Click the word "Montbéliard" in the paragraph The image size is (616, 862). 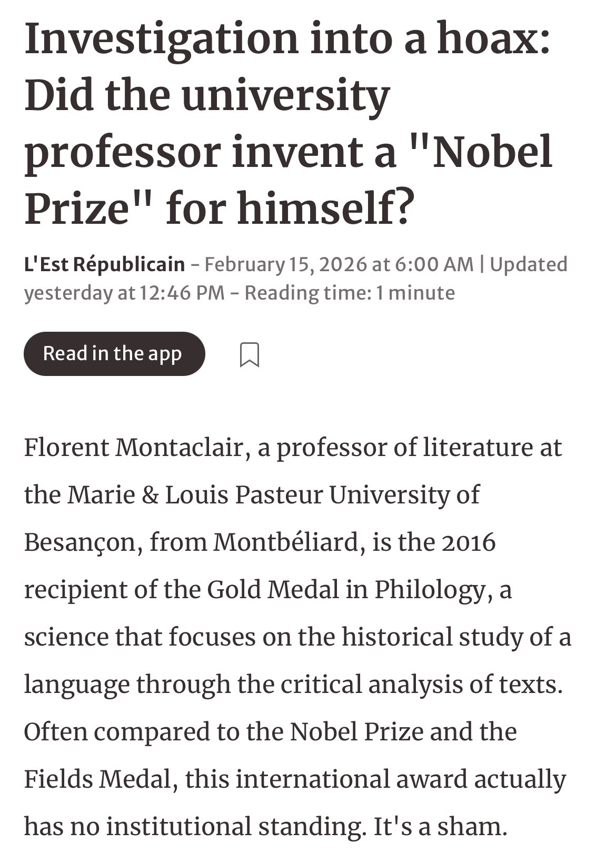(285, 542)
